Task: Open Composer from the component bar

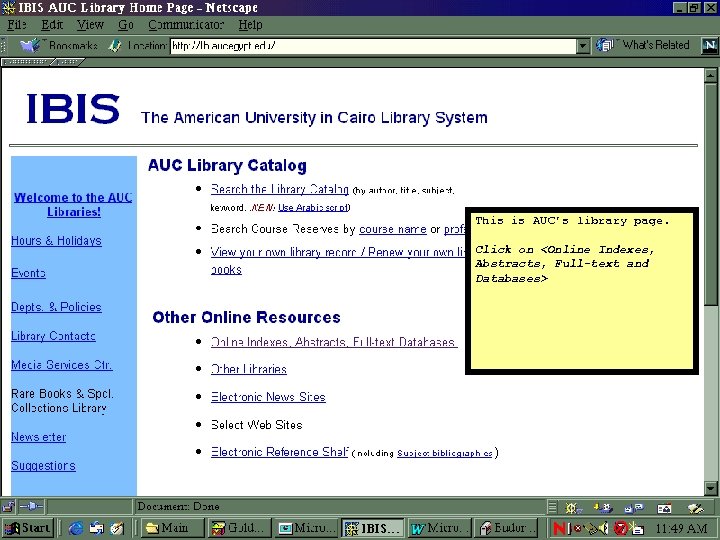Action: pyautogui.click(x=695, y=508)
